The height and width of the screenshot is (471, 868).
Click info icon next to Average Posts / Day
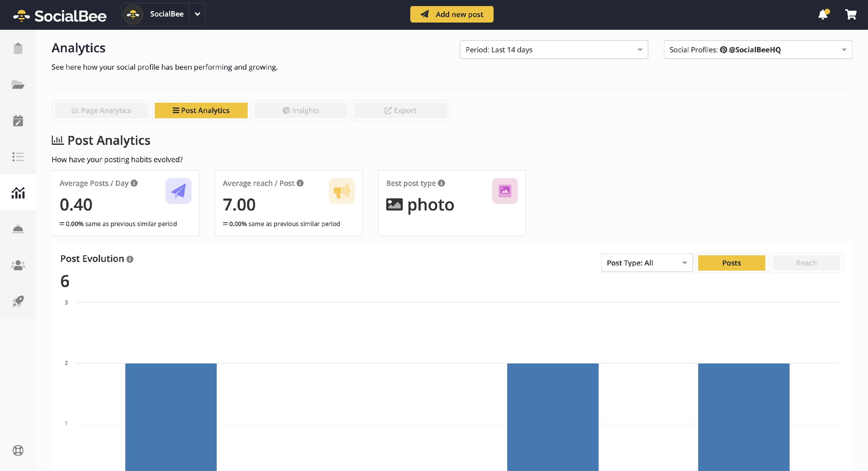coord(134,183)
